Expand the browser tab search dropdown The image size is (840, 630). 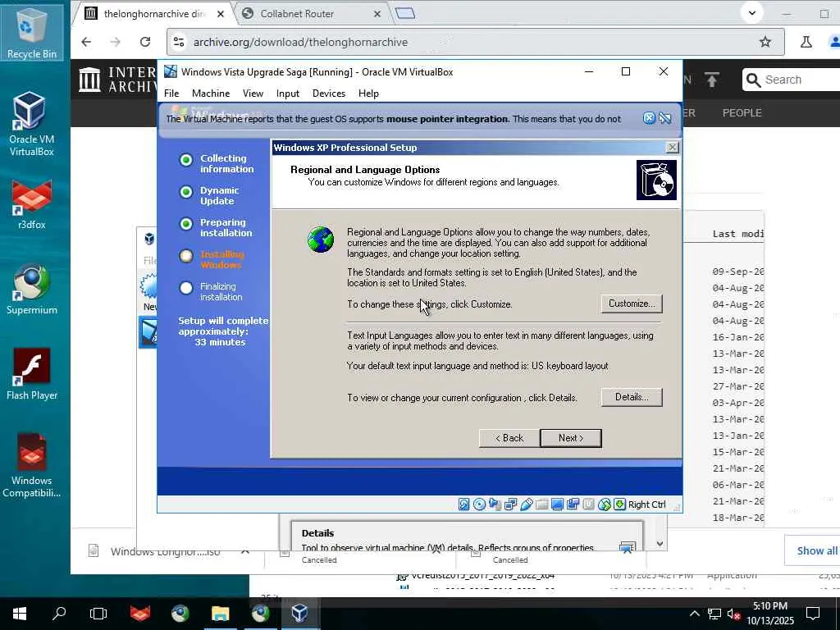[x=751, y=13]
